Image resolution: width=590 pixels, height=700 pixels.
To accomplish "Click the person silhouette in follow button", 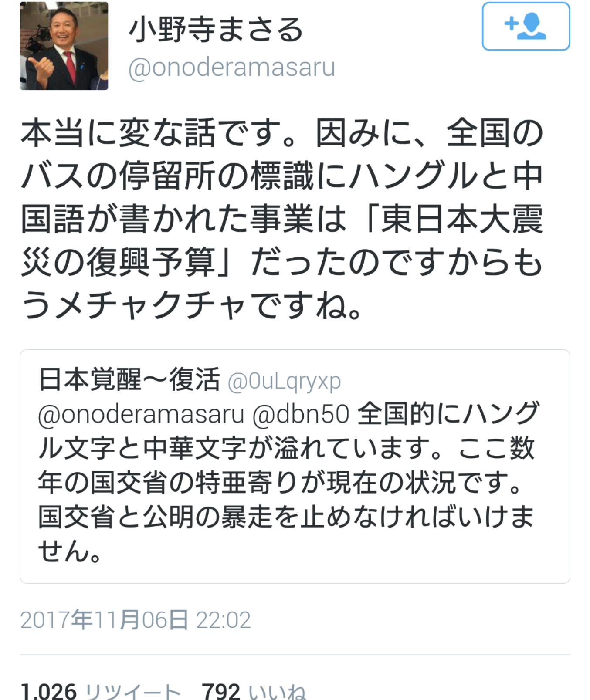I will (x=532, y=27).
